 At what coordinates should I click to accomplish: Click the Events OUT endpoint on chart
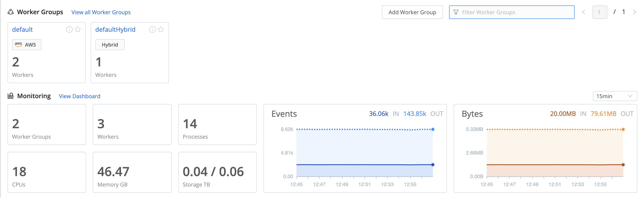(433, 129)
